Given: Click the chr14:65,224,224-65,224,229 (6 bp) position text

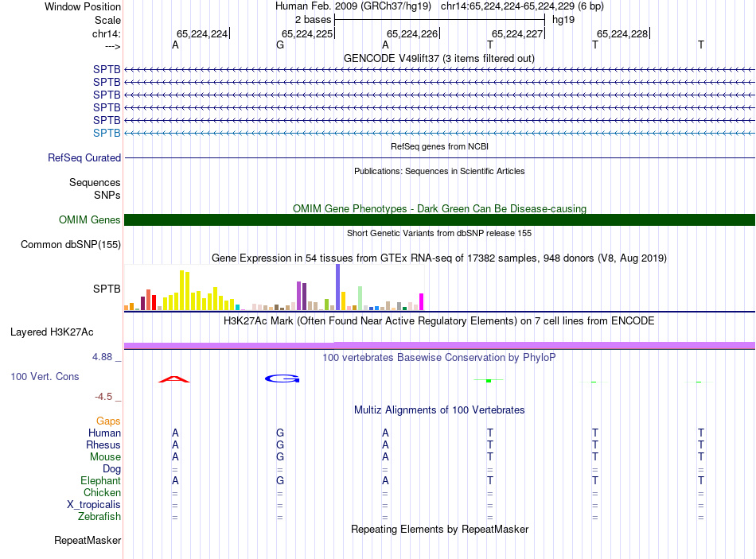Looking at the screenshot, I should tap(522, 6).
